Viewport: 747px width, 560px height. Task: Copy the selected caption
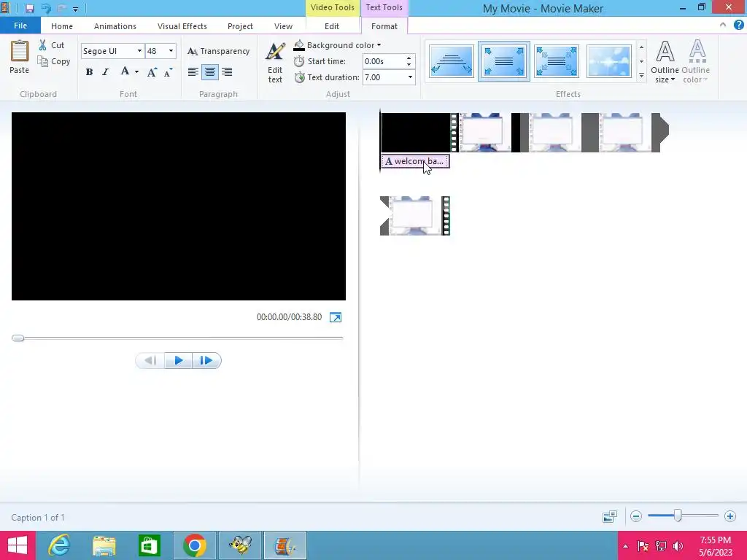point(54,61)
